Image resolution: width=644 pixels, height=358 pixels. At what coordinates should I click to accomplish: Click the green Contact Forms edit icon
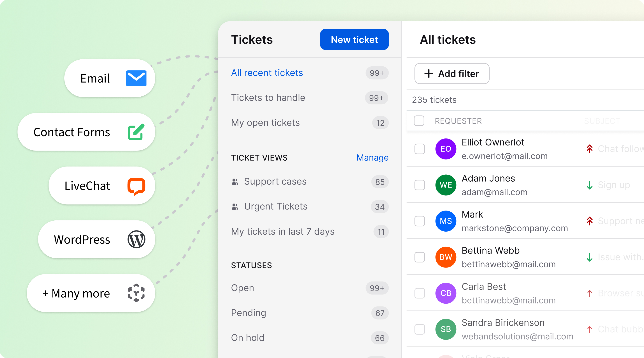coord(136,132)
